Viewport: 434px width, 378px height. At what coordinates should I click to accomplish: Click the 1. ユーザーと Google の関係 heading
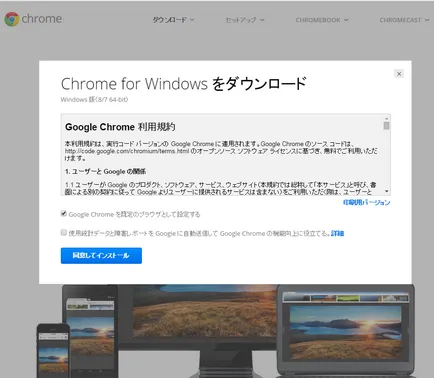click(x=105, y=171)
